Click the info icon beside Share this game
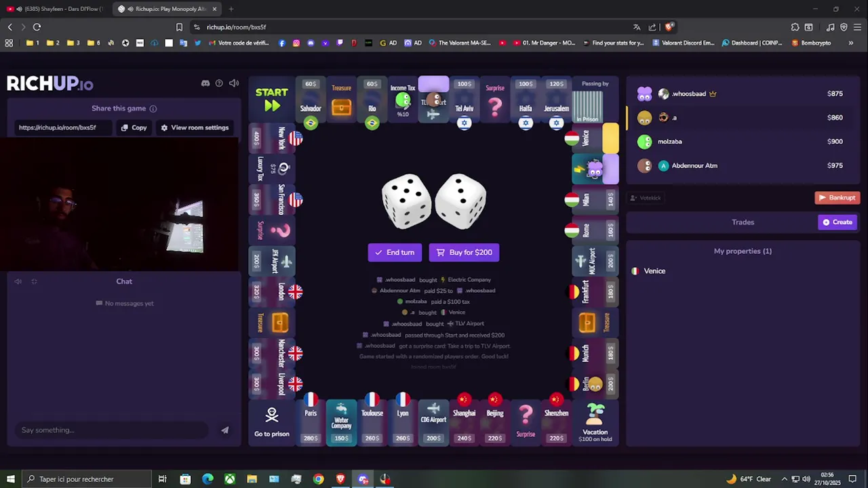This screenshot has height=488, width=868. point(153,108)
